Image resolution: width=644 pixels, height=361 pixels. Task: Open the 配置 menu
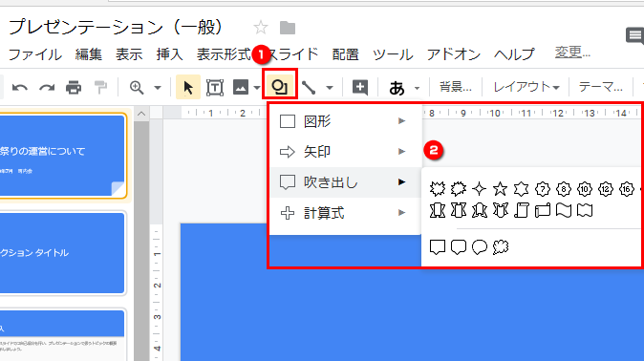[346, 54]
